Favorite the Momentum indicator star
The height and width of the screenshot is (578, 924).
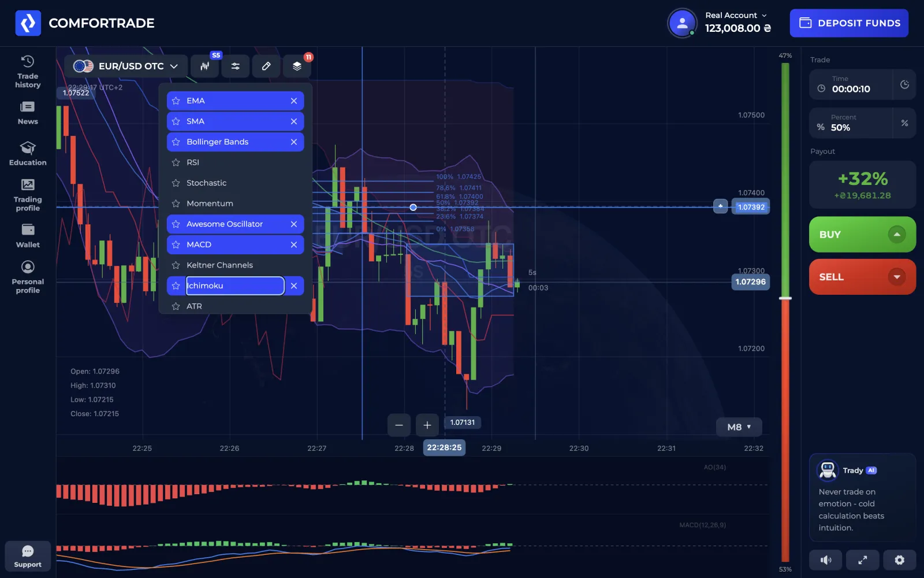coord(176,203)
